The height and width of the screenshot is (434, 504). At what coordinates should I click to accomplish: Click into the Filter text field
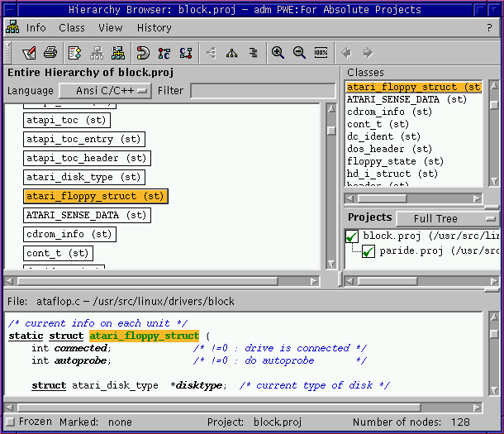pos(263,91)
